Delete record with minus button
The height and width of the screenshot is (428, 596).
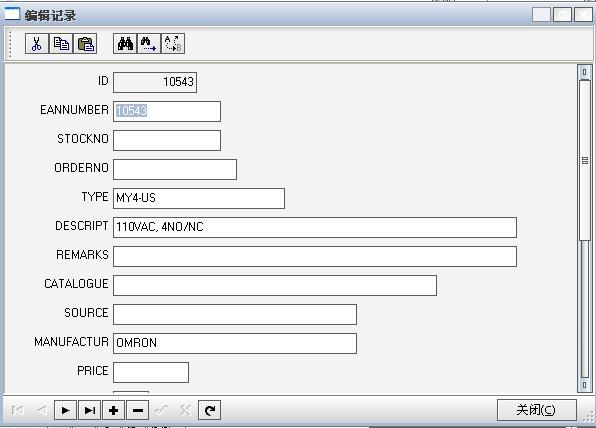138,410
